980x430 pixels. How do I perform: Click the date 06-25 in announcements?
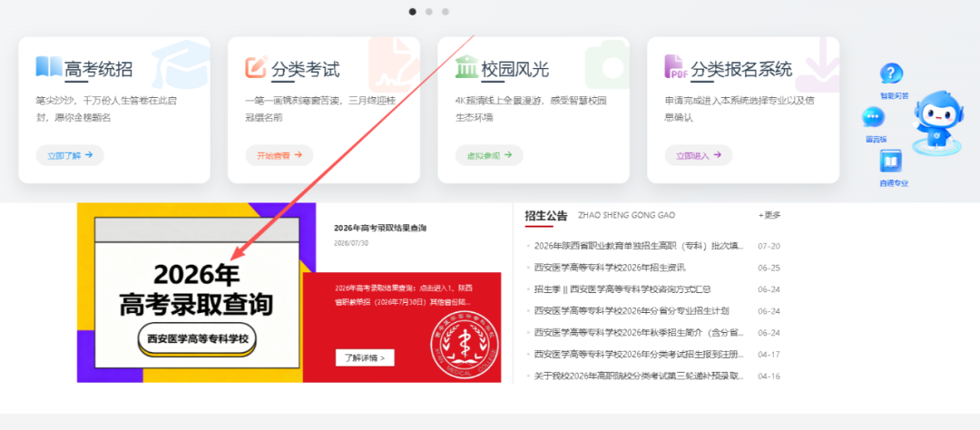coord(769,268)
